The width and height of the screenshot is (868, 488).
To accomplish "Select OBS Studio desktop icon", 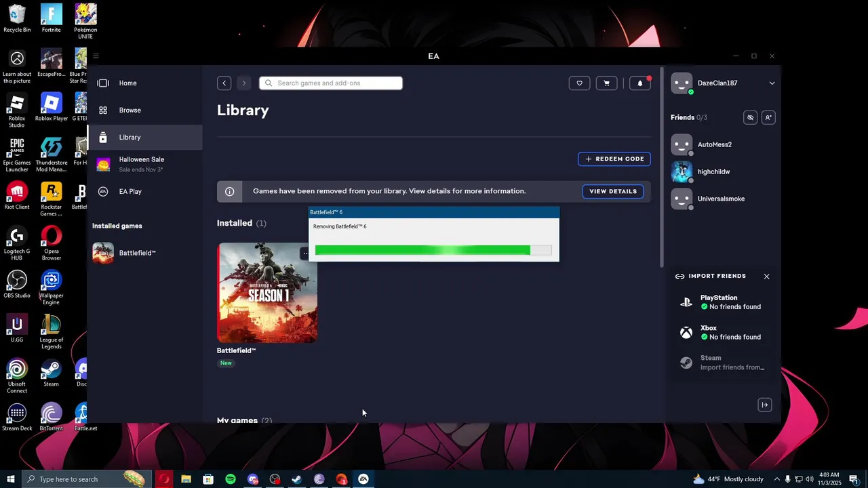I will coord(17,284).
